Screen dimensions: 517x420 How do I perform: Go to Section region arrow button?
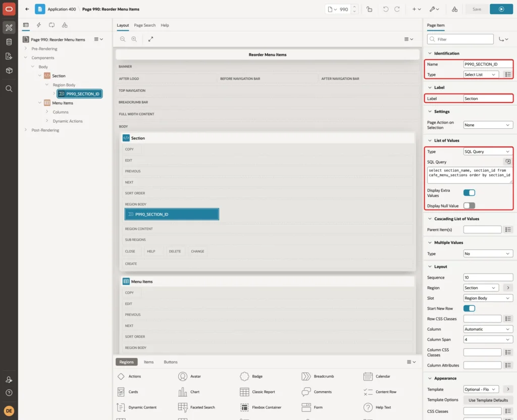coord(508,287)
